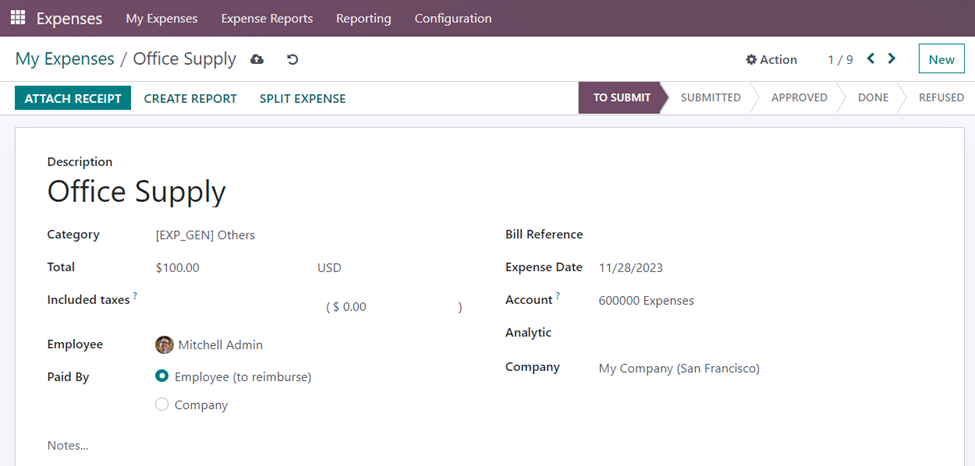The height and width of the screenshot is (466, 975).
Task: Open Expense Reports menu
Action: coord(266,18)
